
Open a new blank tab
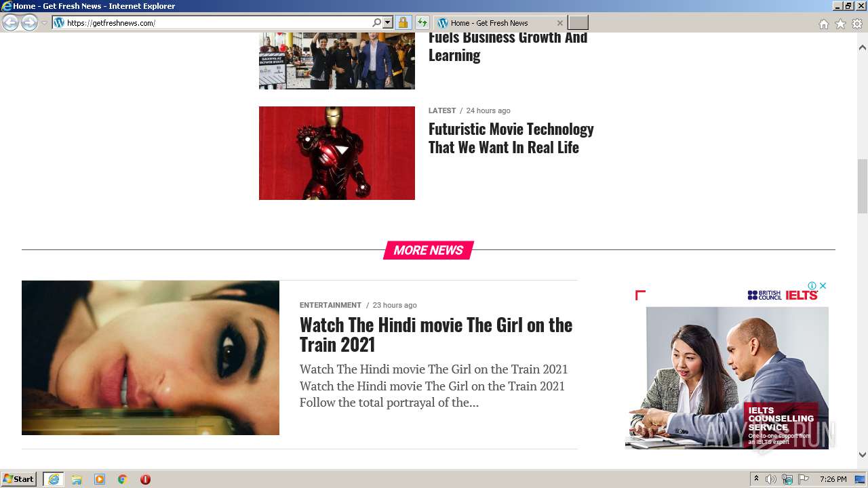click(578, 23)
